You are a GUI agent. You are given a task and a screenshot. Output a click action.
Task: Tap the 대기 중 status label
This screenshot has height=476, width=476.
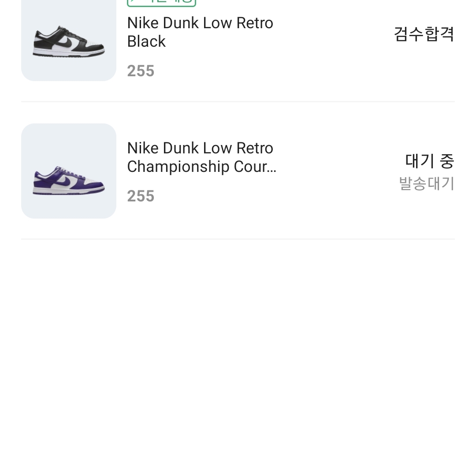point(430,161)
